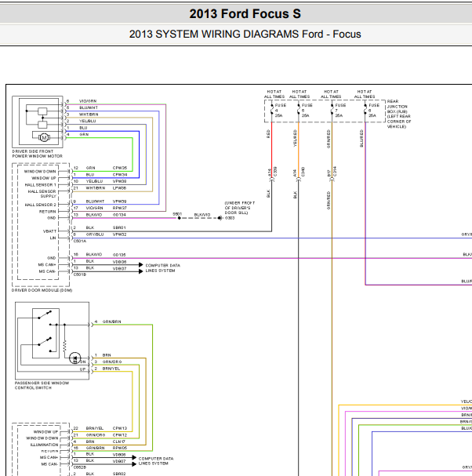Click circuit code RPW05

click(120, 448)
